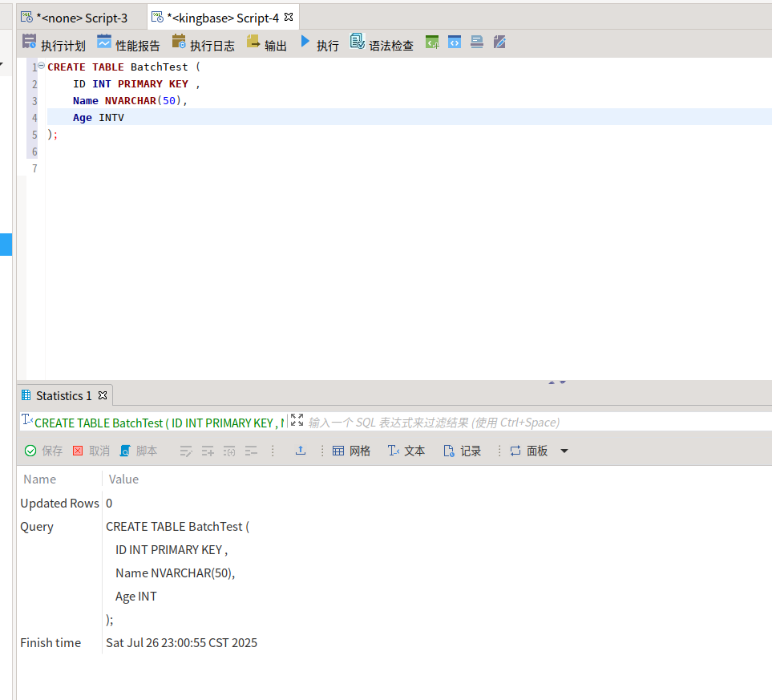Open 执行计划 execution plan
Screen dimensions: 772x700
[54, 44]
